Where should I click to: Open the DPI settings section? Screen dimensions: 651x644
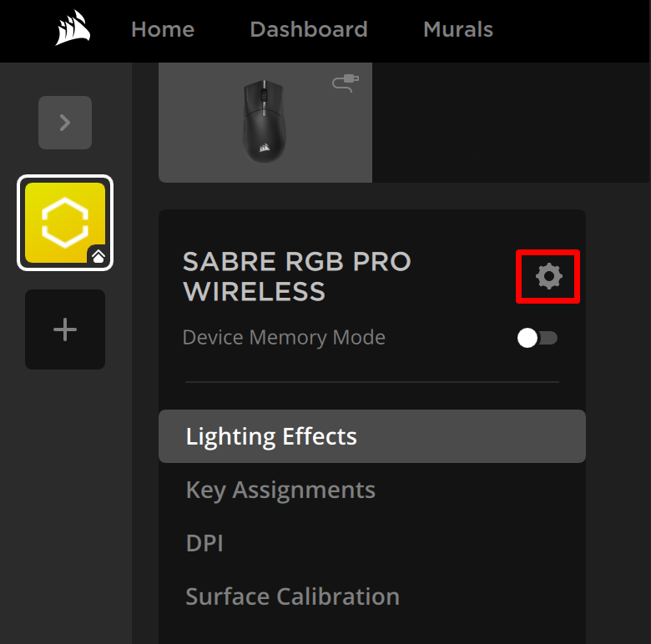(204, 543)
